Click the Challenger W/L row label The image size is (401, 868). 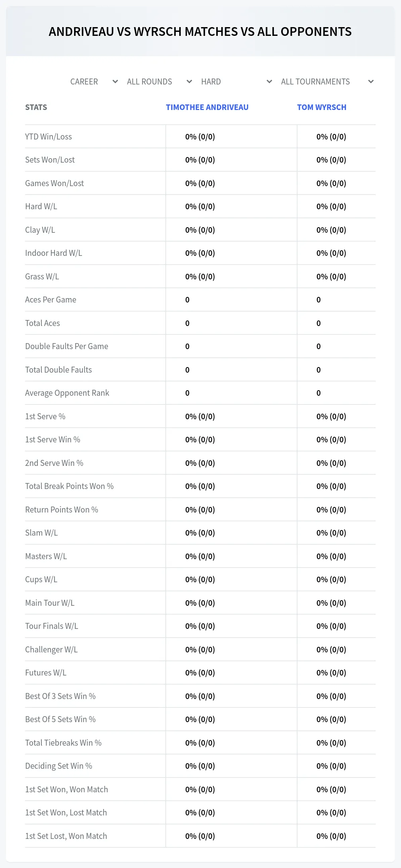tap(51, 650)
